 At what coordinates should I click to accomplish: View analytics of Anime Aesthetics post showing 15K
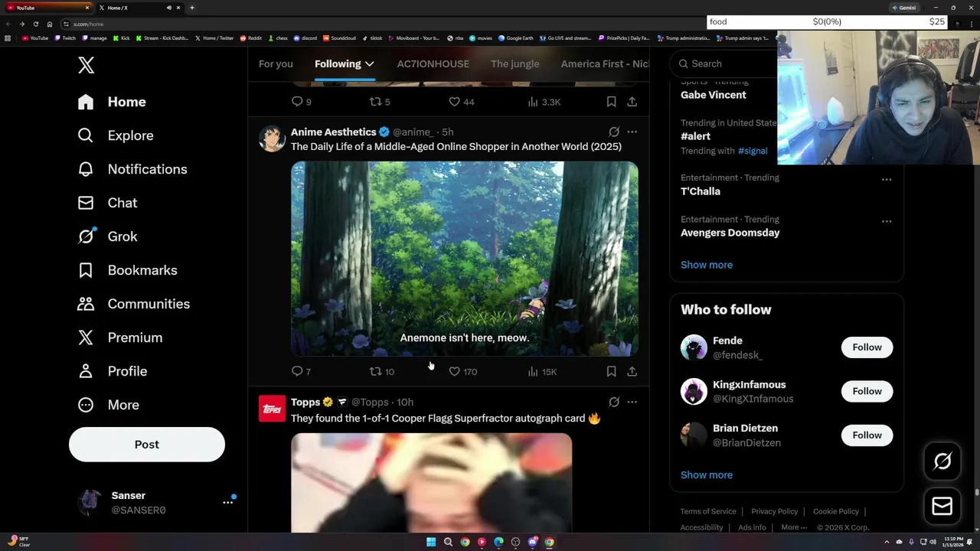[x=542, y=371]
